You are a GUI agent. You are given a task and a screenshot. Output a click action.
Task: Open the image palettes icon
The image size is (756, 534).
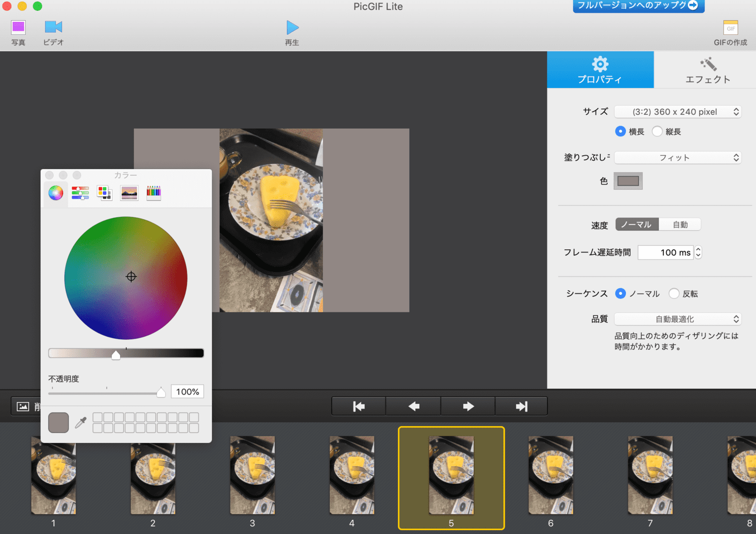click(129, 193)
